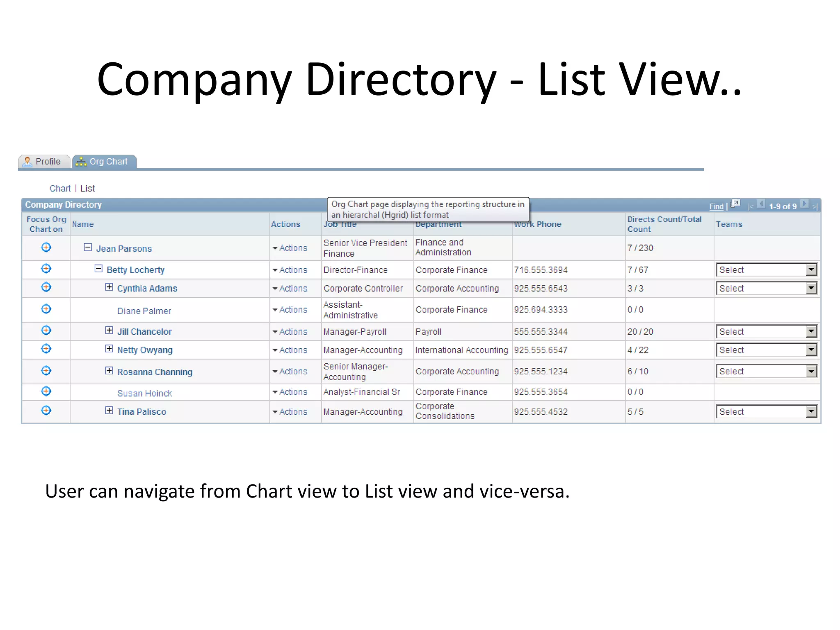The height and width of the screenshot is (630, 840).
Task: Focus org chart on Rosanna Channing
Action: point(46,371)
